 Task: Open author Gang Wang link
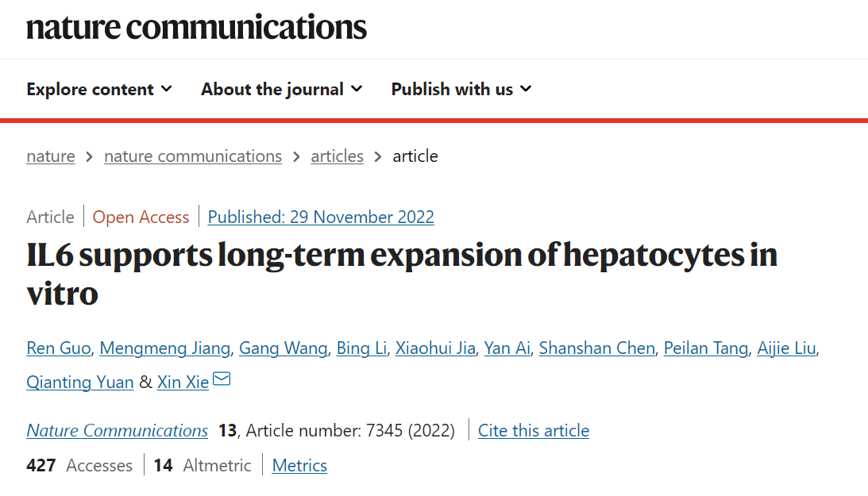click(x=283, y=348)
